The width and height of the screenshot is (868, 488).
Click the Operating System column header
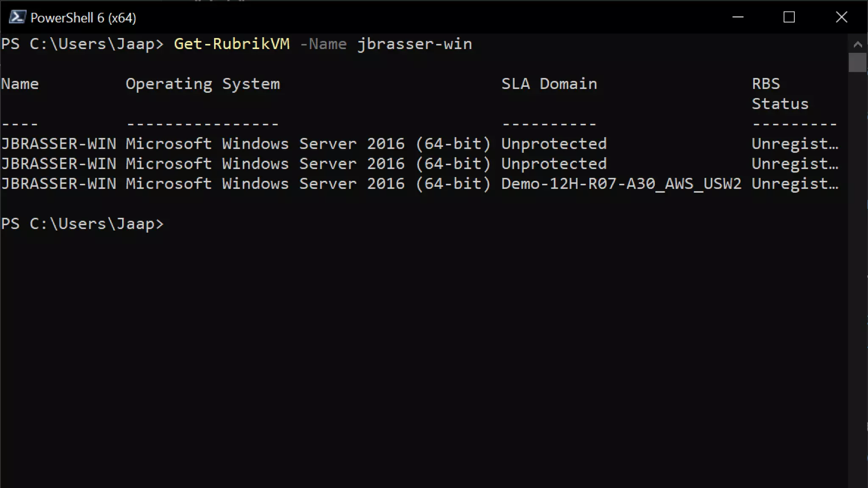coord(203,84)
